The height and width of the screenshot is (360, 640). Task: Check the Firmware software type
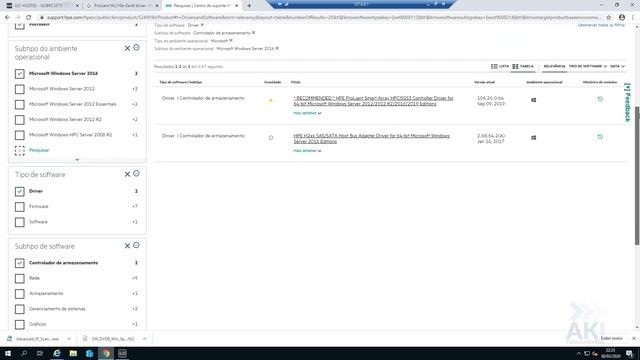point(19,207)
